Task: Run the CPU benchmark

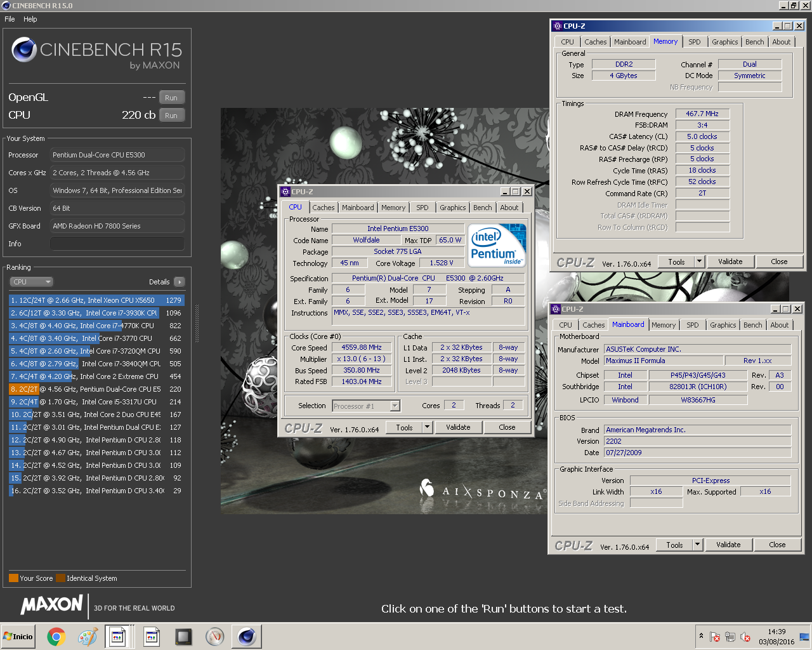Action: point(171,116)
